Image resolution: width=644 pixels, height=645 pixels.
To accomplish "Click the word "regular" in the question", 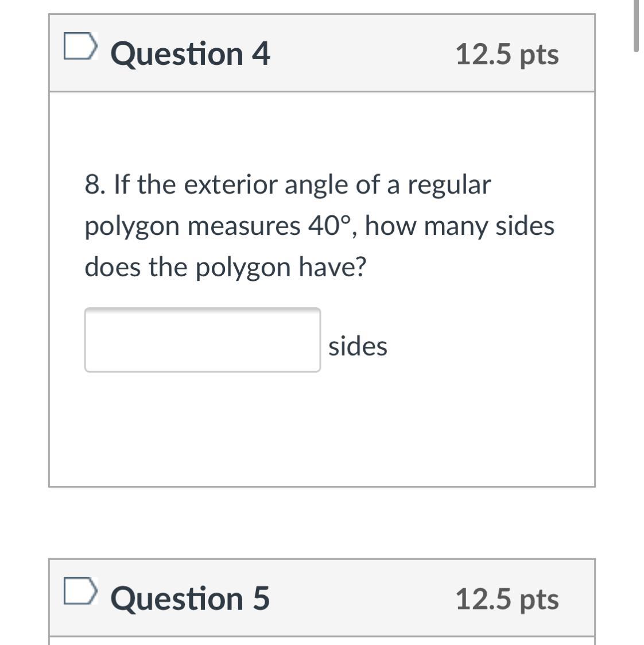I will (x=449, y=185).
